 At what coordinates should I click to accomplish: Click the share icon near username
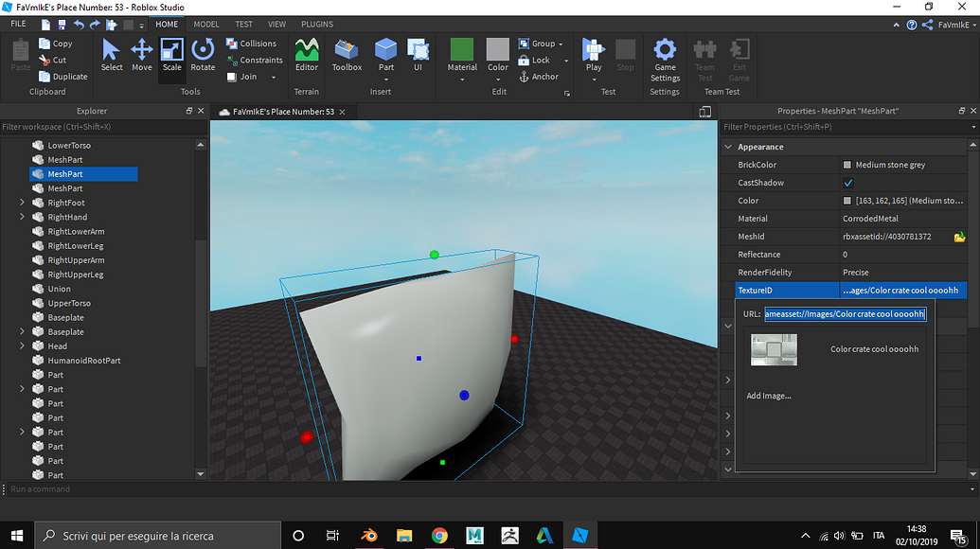(x=928, y=25)
